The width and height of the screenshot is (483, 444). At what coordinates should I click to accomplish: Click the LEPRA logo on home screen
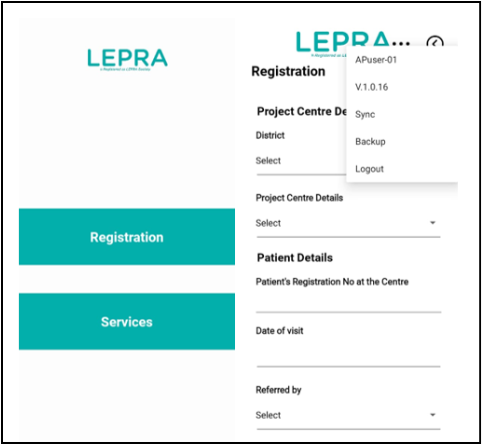[x=127, y=59]
